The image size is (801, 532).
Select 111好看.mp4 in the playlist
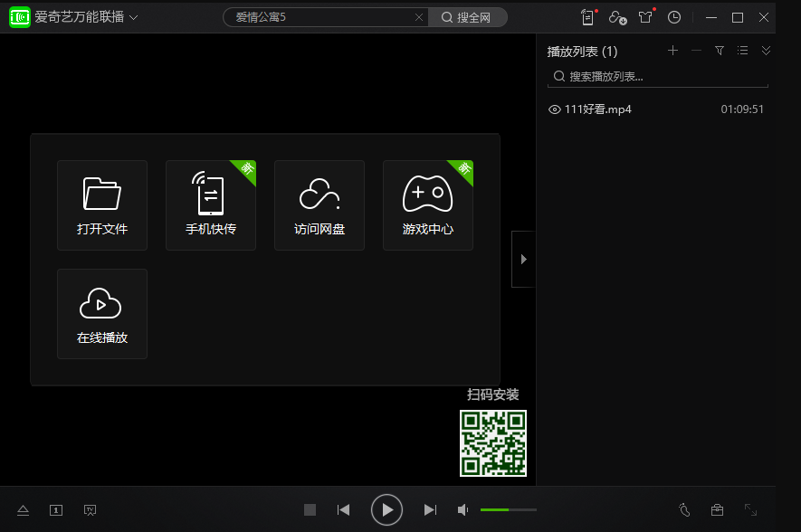click(597, 109)
